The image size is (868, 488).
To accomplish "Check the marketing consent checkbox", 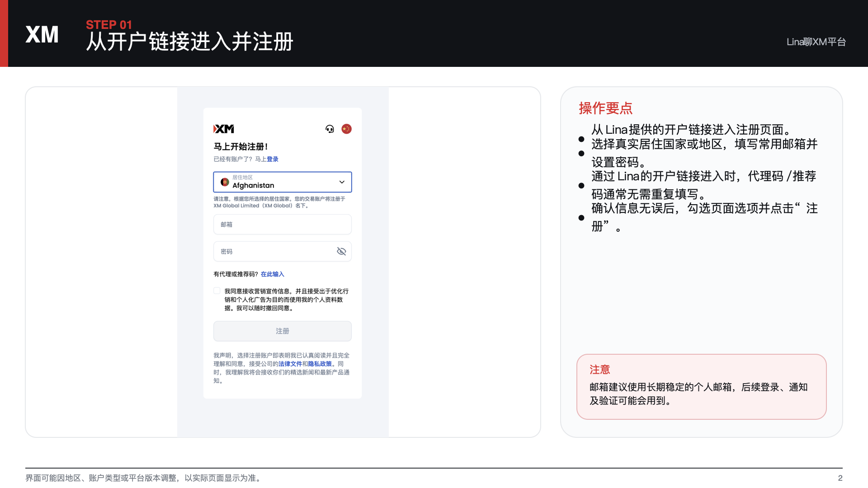I will 217,291.
